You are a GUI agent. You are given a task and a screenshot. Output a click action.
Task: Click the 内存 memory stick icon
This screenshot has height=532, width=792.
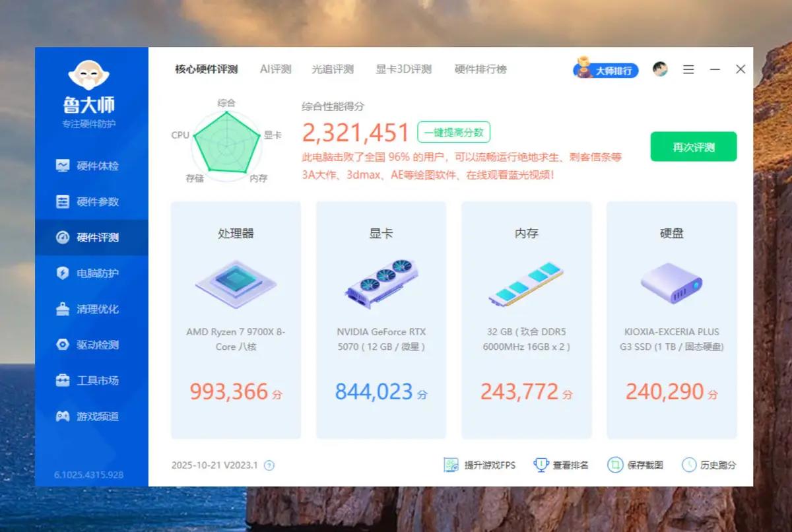pos(526,284)
